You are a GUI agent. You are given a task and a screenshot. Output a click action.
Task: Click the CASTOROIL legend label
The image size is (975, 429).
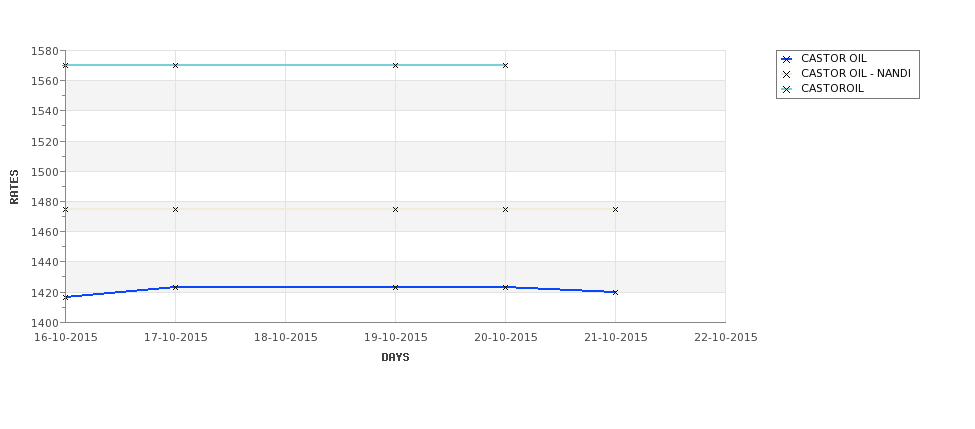click(x=832, y=88)
